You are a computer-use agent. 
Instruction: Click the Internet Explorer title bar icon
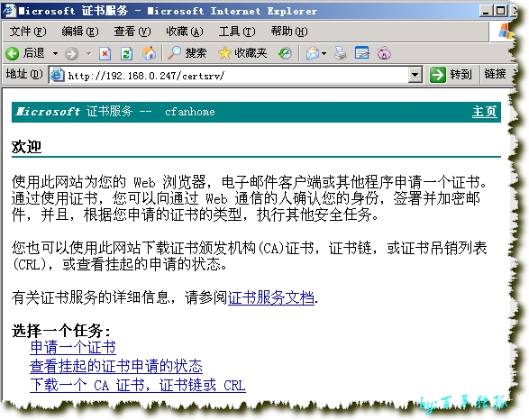[8, 11]
